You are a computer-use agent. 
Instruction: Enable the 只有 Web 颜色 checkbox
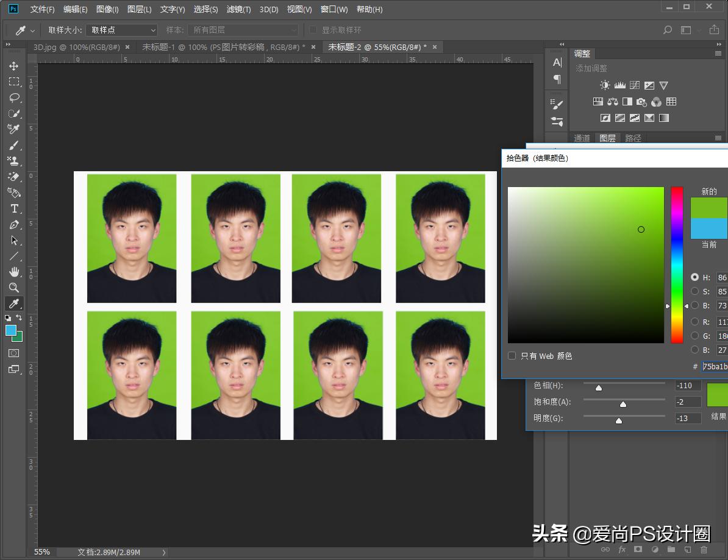coord(512,356)
